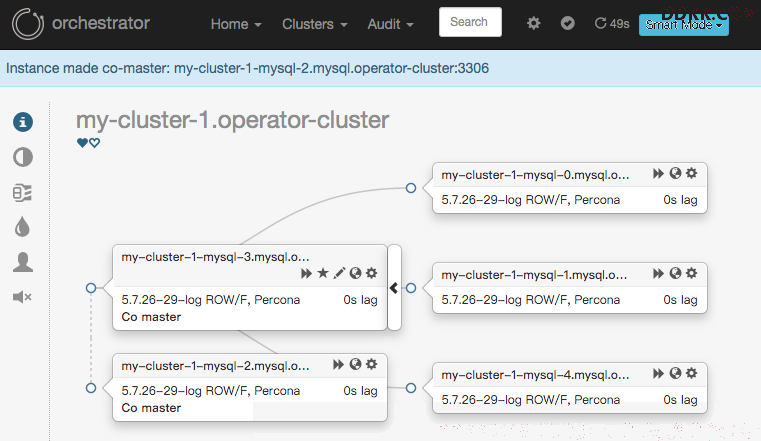Open settings gear on mysql-0 instance
Screen dimensions: 761x441
pos(692,173)
